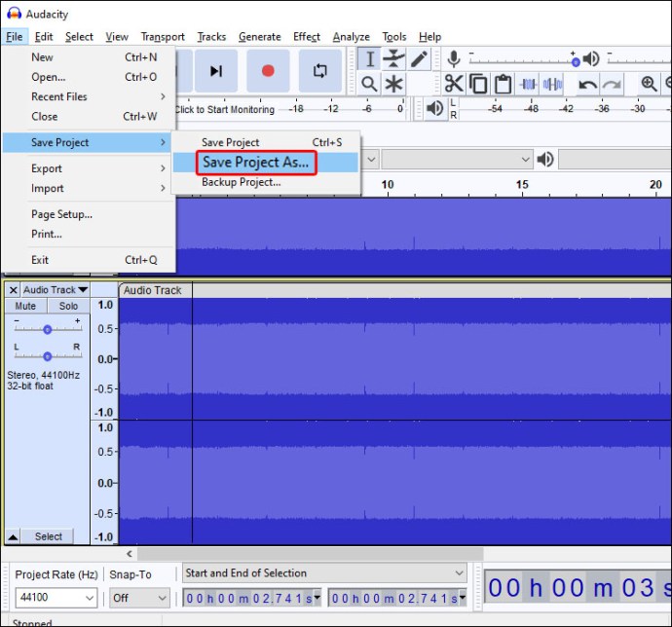Open the recording device combo box
This screenshot has height=627, width=672.
coord(458,160)
